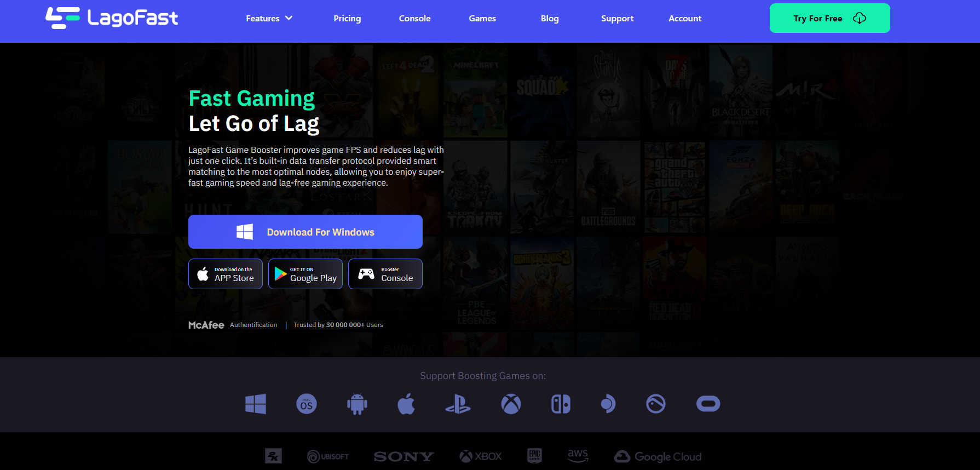Viewport: 980px width, 470px height.
Task: Click the XBOX partner logo
Action: (x=481, y=456)
